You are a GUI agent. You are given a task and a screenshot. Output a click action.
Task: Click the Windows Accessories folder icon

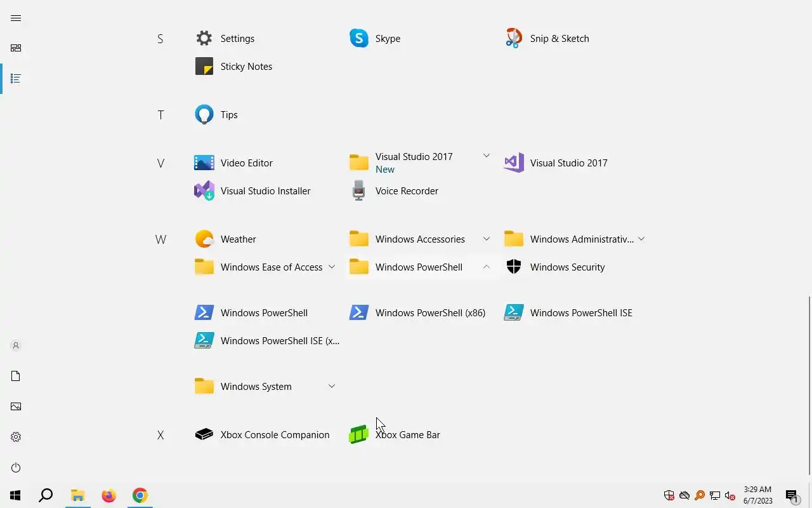pos(359,239)
